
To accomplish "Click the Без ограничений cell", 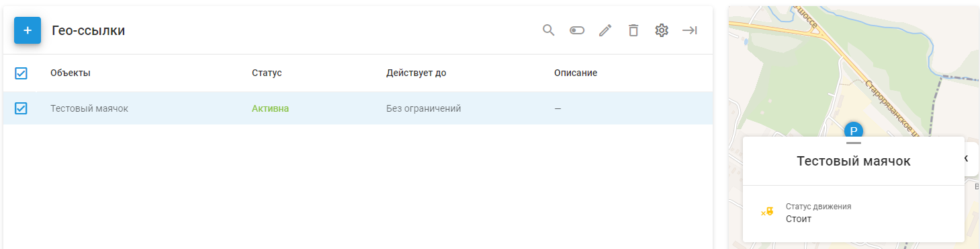I will [423, 108].
